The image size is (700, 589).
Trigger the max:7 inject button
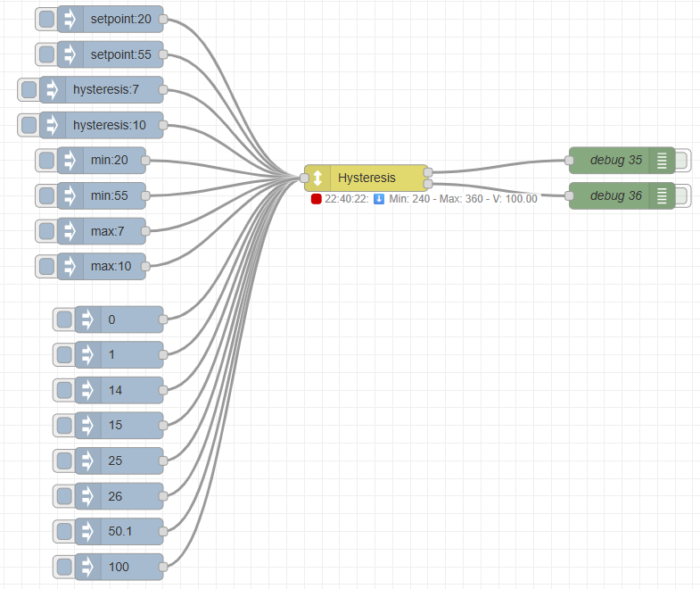[46, 231]
